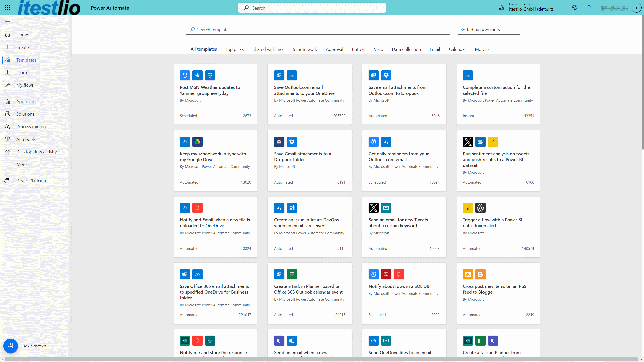
Task: Click Power BI icon on Trigger a flow card
Action: (x=468, y=208)
